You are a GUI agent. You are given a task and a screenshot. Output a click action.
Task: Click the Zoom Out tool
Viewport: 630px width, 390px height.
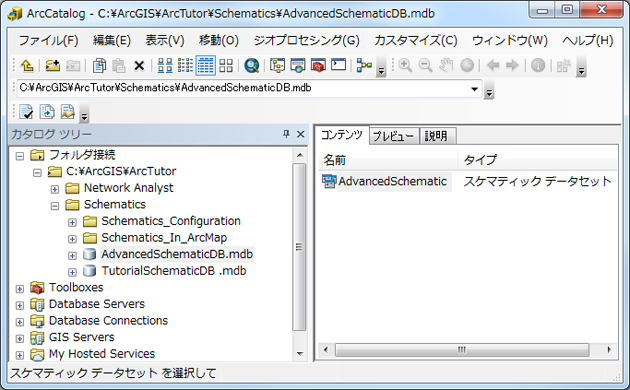(425, 65)
